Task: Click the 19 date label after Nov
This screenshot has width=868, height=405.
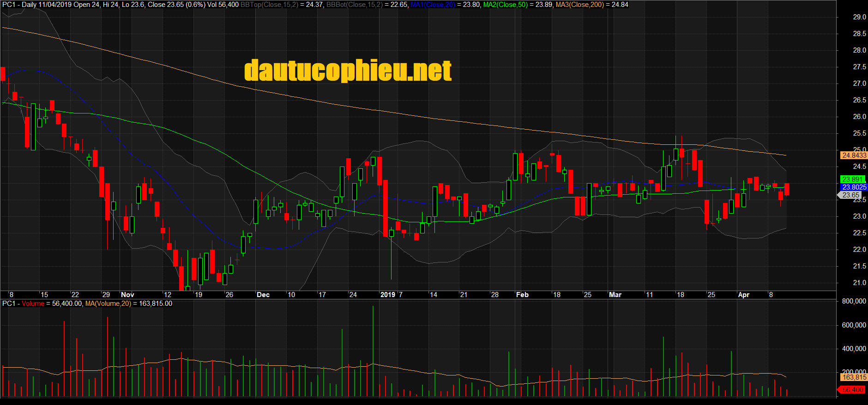Action: [x=199, y=295]
